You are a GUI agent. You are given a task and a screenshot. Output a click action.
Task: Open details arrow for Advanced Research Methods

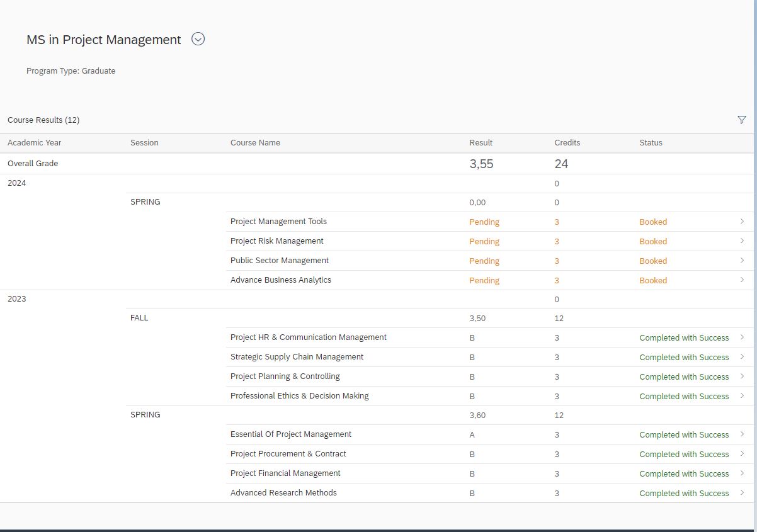742,493
